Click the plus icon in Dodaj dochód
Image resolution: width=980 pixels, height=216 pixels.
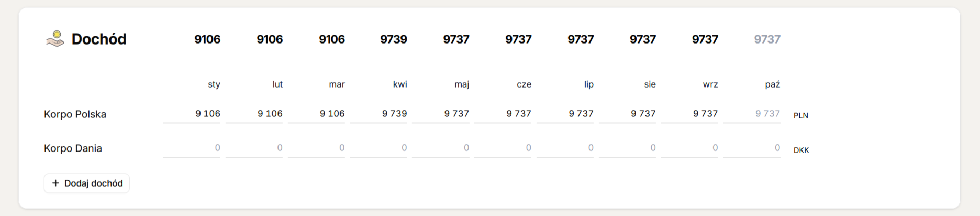pos(55,183)
